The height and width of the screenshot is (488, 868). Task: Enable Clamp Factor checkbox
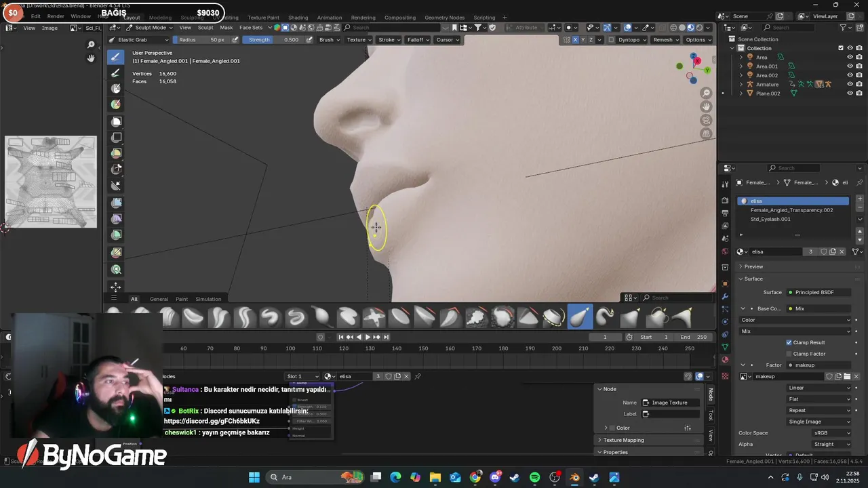click(789, 354)
